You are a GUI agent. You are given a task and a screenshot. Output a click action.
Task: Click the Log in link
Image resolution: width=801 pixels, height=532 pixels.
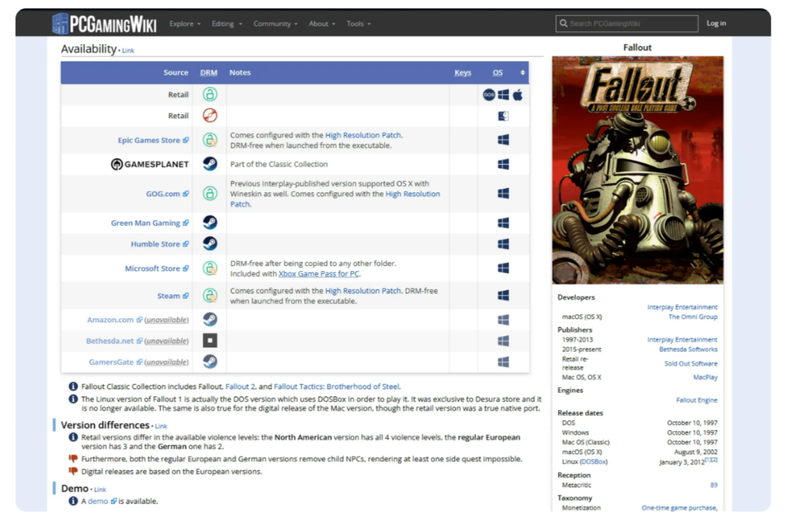(x=716, y=23)
